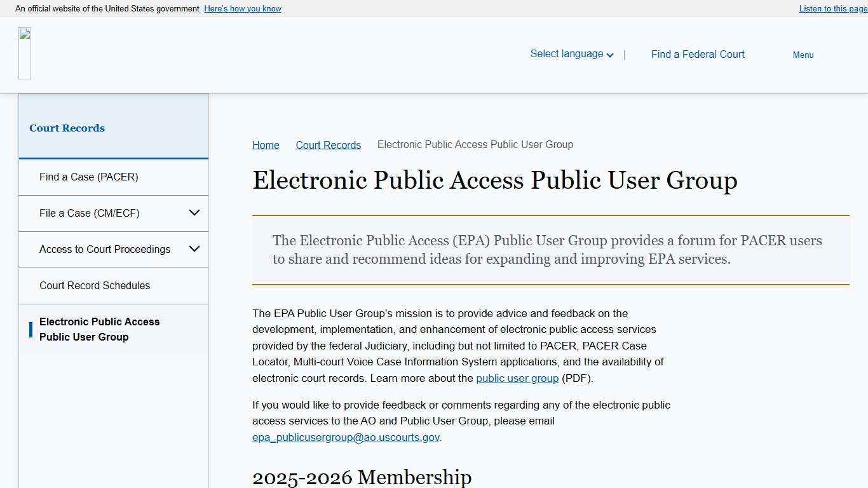Open the public user group PDF link
Viewport: 868px width, 488px height.
coord(517,378)
